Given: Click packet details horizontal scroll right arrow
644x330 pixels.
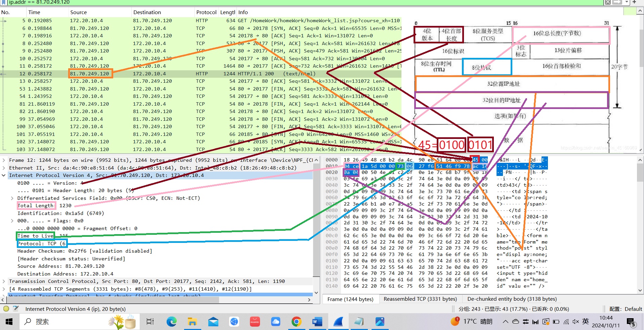Looking at the screenshot, I should click(309, 299).
